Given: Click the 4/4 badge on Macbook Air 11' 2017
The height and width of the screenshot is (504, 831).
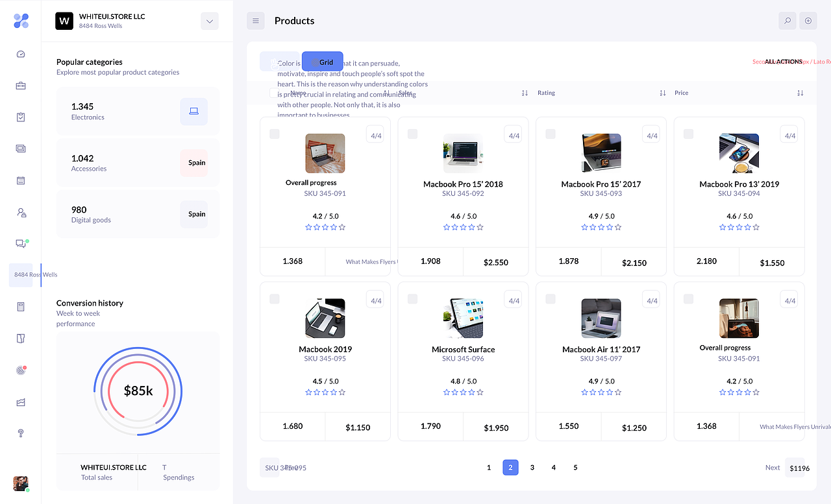Looking at the screenshot, I should click(652, 300).
